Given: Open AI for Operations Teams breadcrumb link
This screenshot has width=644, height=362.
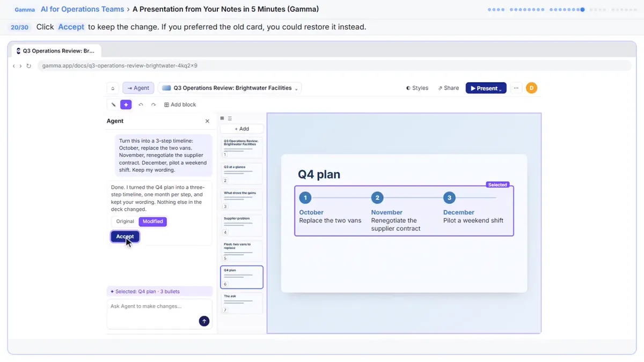Looking at the screenshot, I should (x=82, y=9).
